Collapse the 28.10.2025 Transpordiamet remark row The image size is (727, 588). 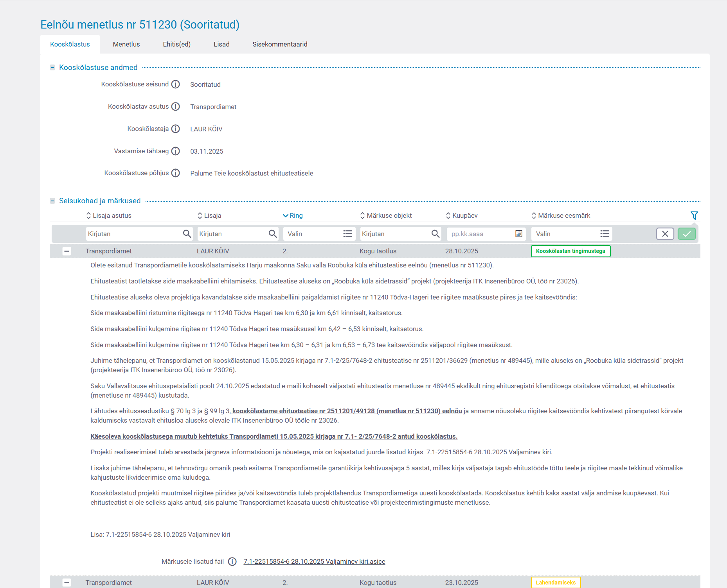(x=67, y=251)
